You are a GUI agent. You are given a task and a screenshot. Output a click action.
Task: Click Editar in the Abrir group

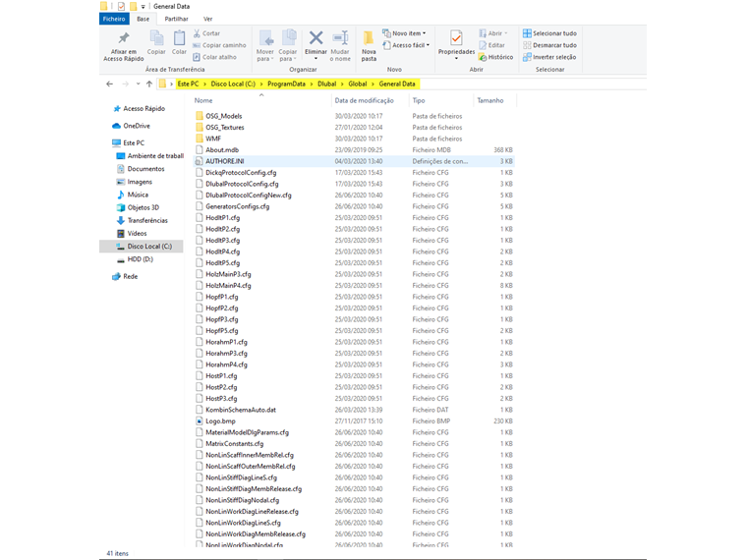click(491, 45)
